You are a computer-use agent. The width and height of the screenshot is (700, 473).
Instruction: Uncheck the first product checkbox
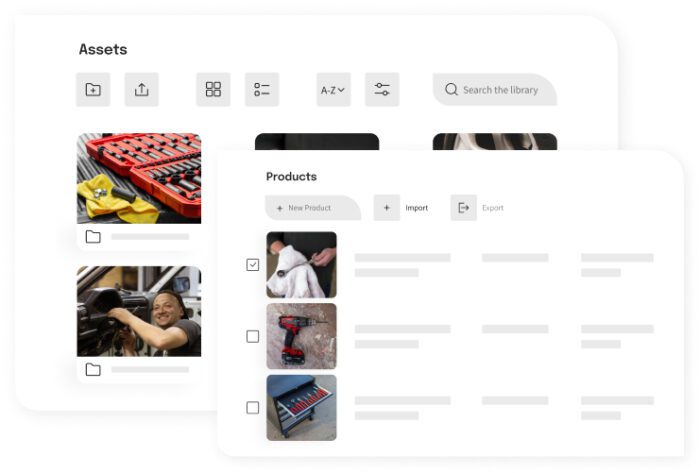point(253,265)
